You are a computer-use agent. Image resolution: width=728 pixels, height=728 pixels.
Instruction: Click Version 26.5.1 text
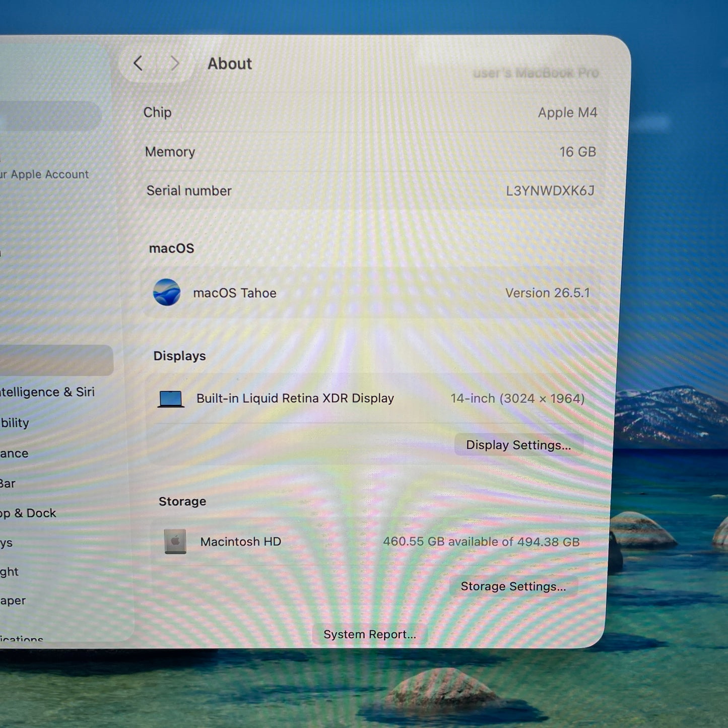tap(548, 293)
